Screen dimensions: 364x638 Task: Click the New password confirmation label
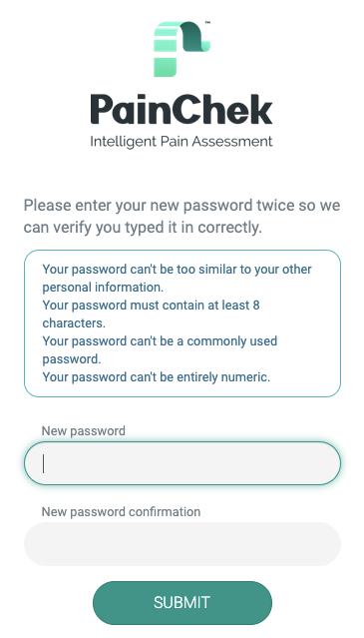121,511
